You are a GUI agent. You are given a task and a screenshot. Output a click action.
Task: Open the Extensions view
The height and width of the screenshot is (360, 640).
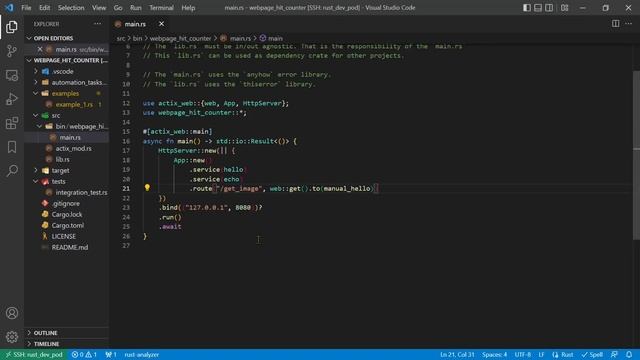pos(12,123)
